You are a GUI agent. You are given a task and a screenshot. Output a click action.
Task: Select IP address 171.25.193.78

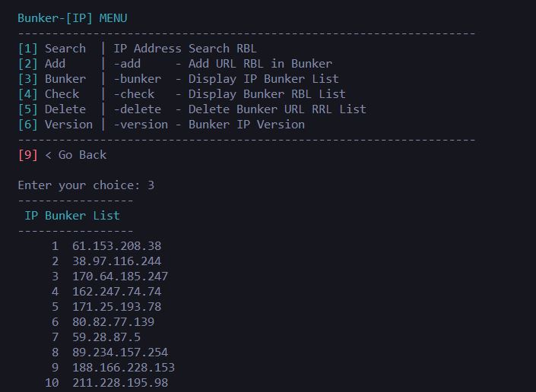click(116, 307)
